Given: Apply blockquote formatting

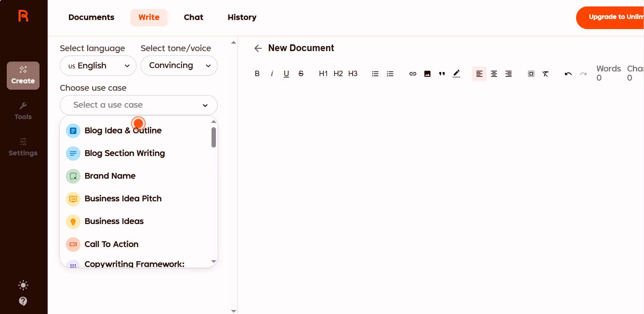Looking at the screenshot, I should click(442, 74).
